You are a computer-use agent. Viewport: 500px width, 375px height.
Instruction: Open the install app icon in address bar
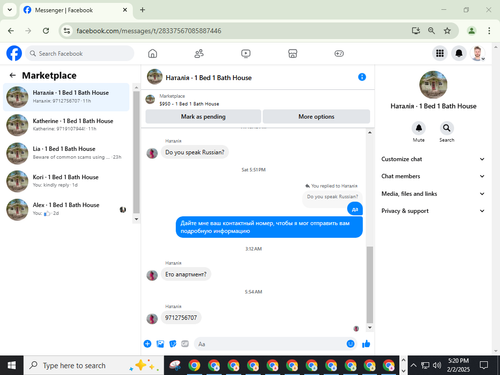point(416,31)
